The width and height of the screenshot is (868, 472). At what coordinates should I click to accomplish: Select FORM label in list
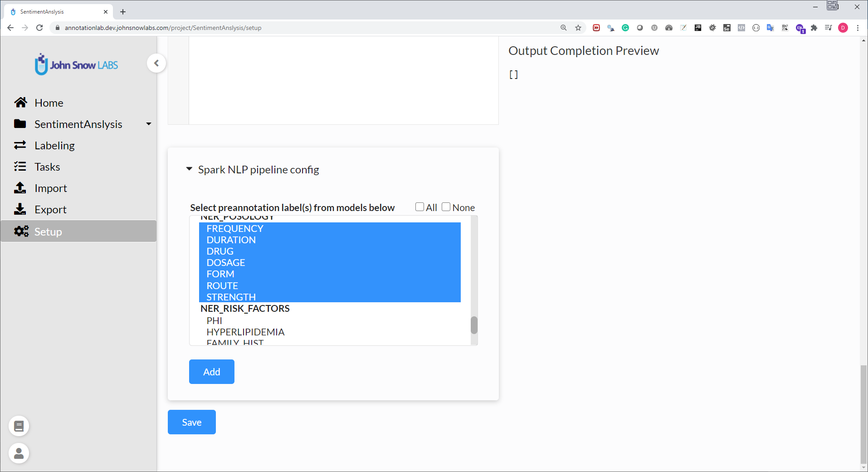pyautogui.click(x=330, y=274)
